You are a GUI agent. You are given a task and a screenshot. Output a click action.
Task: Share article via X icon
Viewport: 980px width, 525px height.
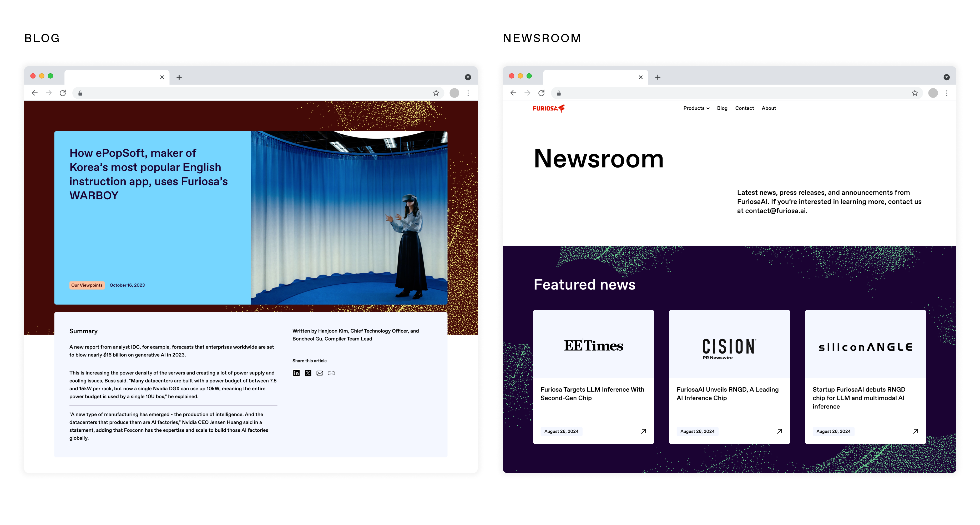click(308, 373)
